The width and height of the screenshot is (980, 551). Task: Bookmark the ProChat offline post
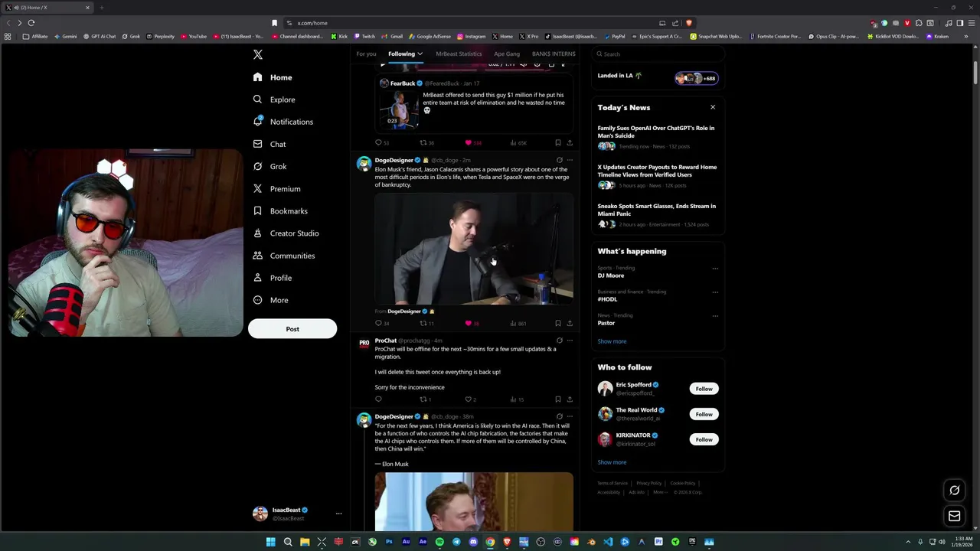point(557,399)
